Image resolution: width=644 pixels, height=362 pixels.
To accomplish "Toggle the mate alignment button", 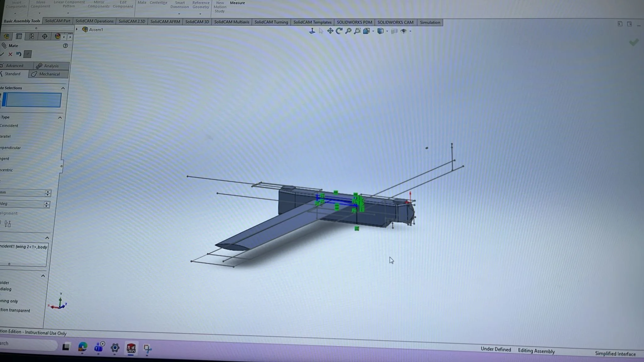I will 8,224.
